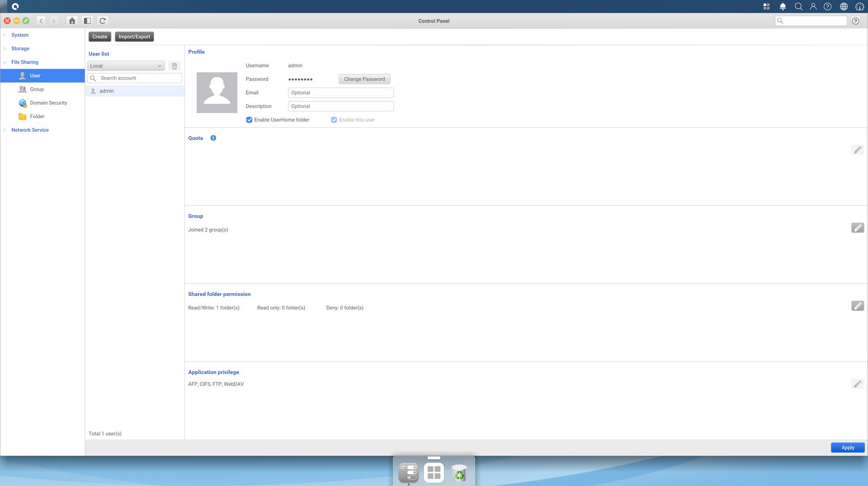The height and width of the screenshot is (486, 868).
Task: Open Domain Security in the sidebar
Action: tap(42, 103)
